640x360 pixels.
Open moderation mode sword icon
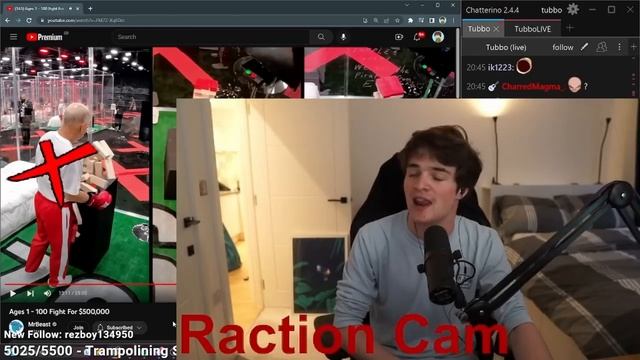(x=584, y=47)
